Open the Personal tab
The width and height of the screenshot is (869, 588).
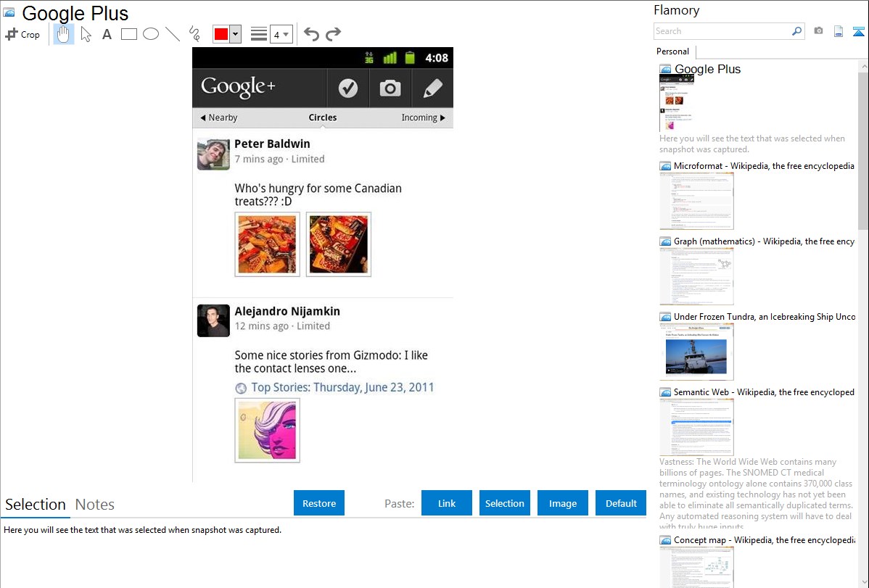[x=672, y=51]
